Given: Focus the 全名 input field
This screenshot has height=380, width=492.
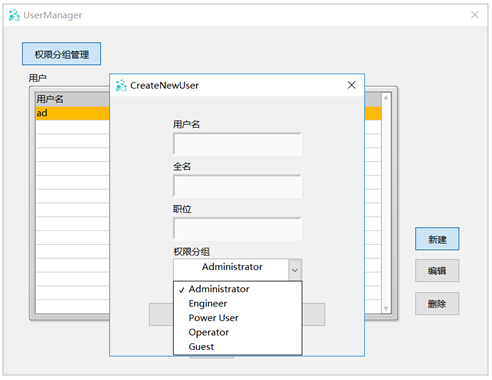Looking at the screenshot, I should coord(237,186).
